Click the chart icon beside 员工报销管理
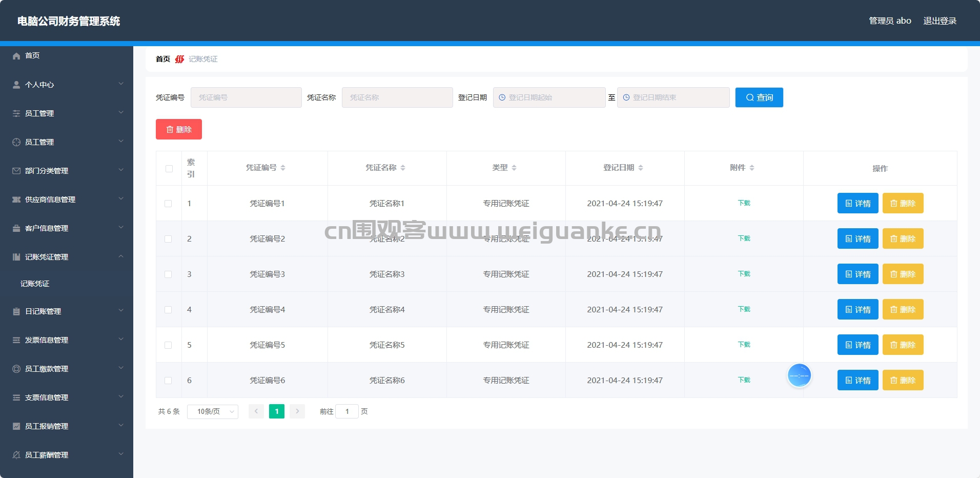 (16, 426)
